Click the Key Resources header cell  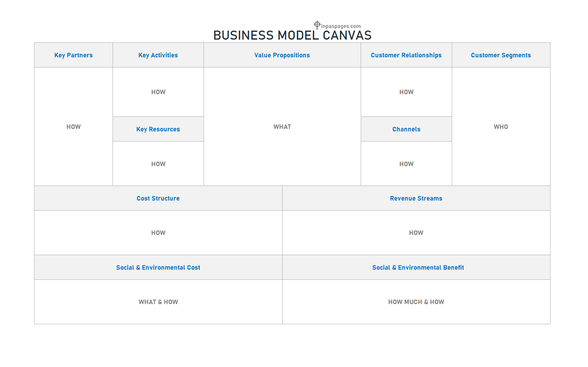[158, 129]
